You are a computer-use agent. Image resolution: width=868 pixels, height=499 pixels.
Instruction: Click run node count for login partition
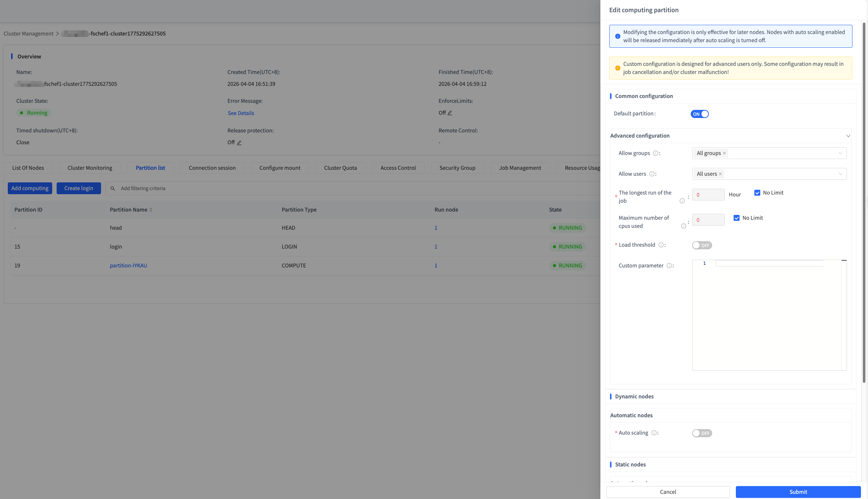436,247
